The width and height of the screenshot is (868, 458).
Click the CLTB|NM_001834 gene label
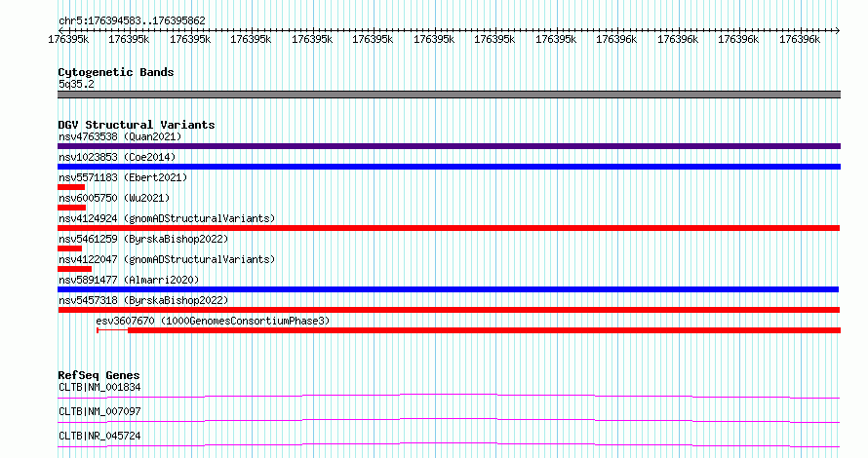[99, 387]
